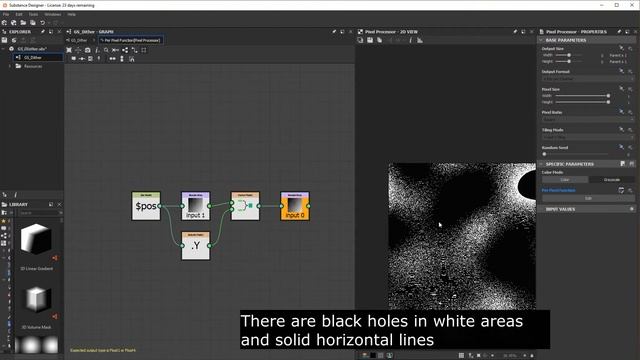
Task: Toggle the Output Format inheritance icon
Action: coord(621,71)
